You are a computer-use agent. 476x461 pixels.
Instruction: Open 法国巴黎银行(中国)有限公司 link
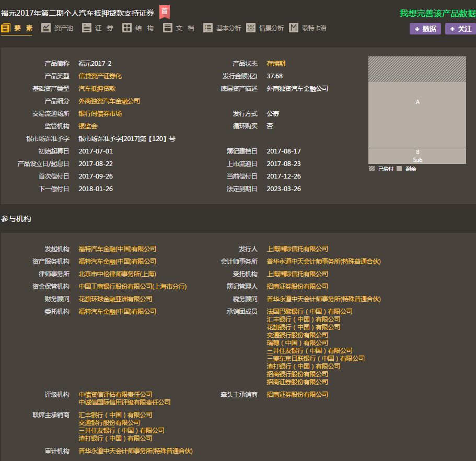(310, 312)
